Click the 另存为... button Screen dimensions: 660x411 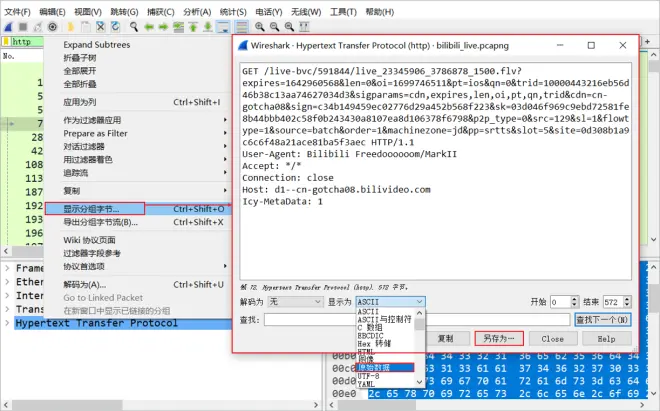[499, 339]
